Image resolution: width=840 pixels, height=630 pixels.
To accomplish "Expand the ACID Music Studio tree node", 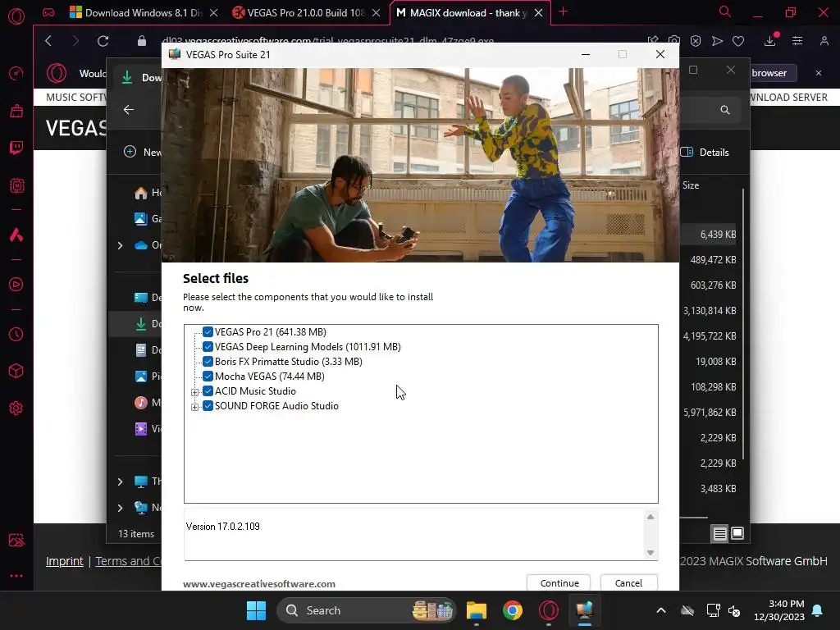I will 194,392.
